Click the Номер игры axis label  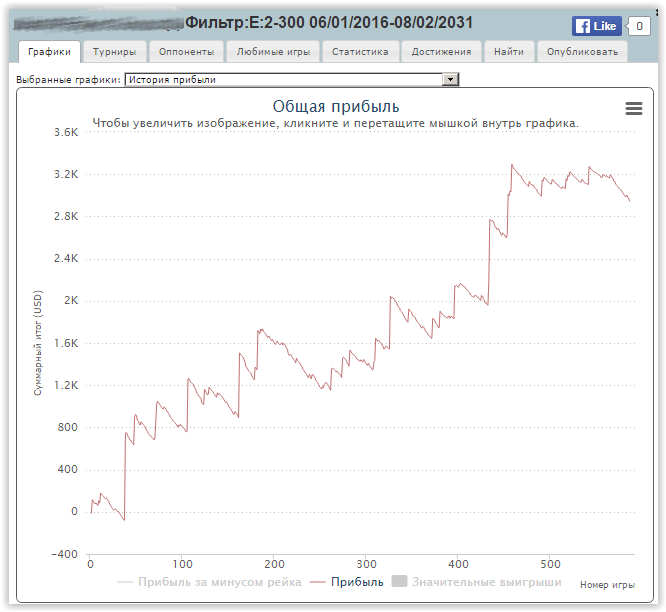(x=606, y=584)
